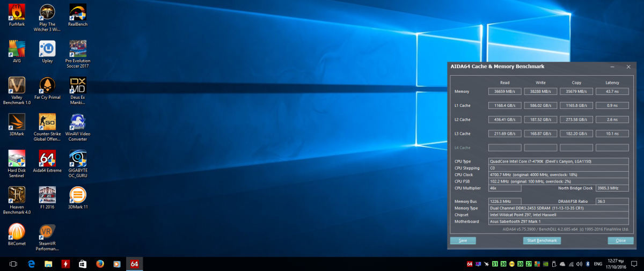Click the North Bridge Clock value 3985.3 MHz
Viewport: 644px width, 271px height.
click(x=612, y=188)
